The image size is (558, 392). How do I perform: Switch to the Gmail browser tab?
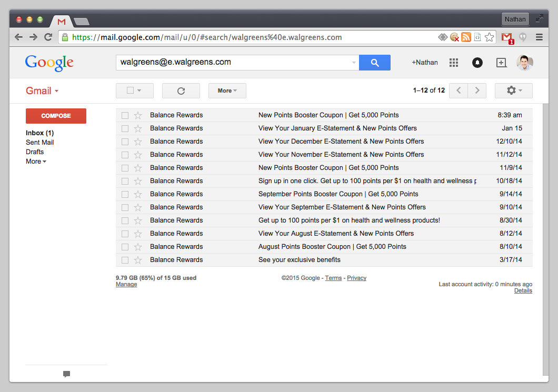click(x=62, y=22)
